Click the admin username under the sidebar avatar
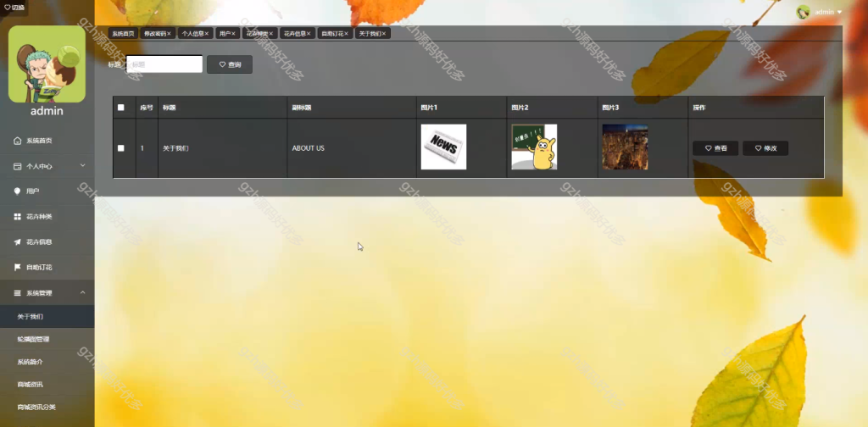This screenshot has height=427, width=868. 47,111
